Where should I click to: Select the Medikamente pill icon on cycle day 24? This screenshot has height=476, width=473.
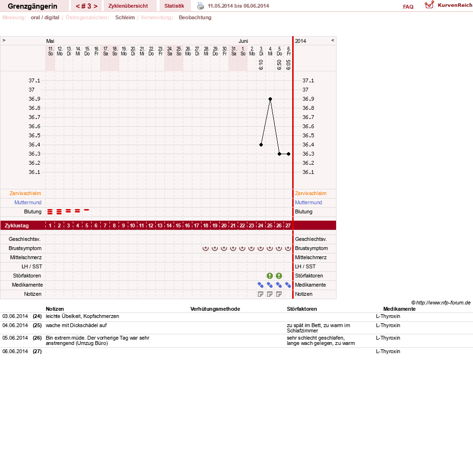(261, 285)
